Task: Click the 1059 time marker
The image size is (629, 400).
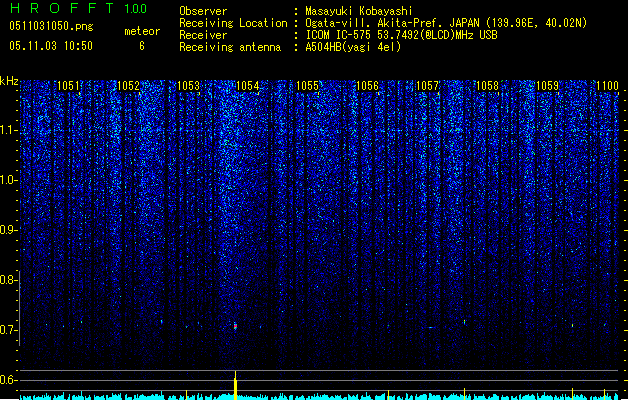Action: 547,86
